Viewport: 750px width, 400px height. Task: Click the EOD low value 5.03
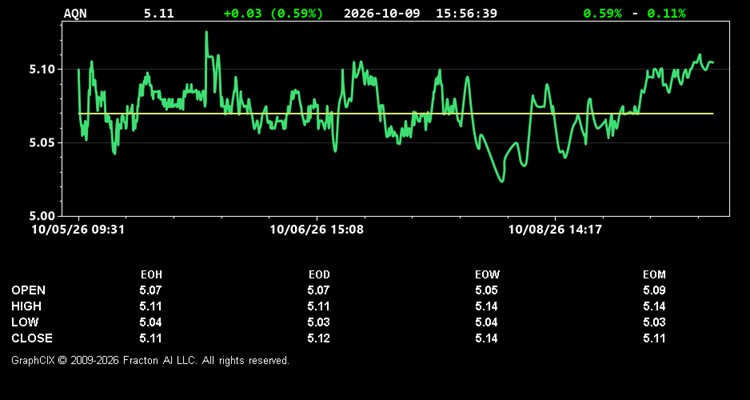pos(319,322)
